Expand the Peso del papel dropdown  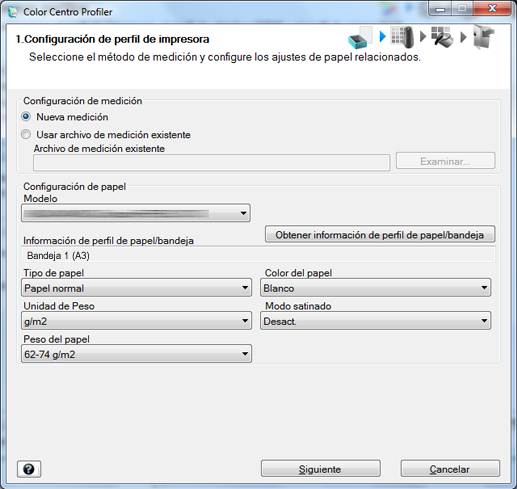pos(136,354)
